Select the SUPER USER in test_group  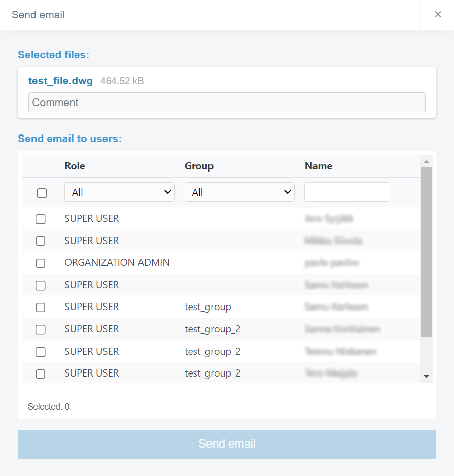coord(41,308)
